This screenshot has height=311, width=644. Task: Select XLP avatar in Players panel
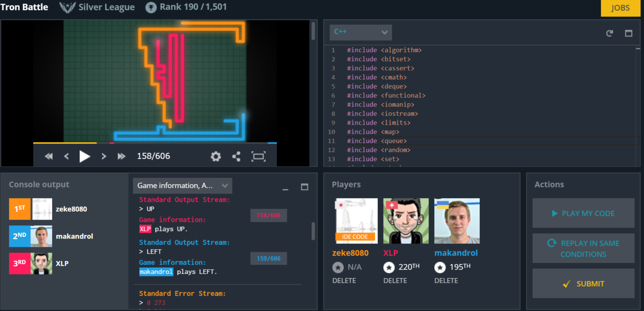click(406, 221)
